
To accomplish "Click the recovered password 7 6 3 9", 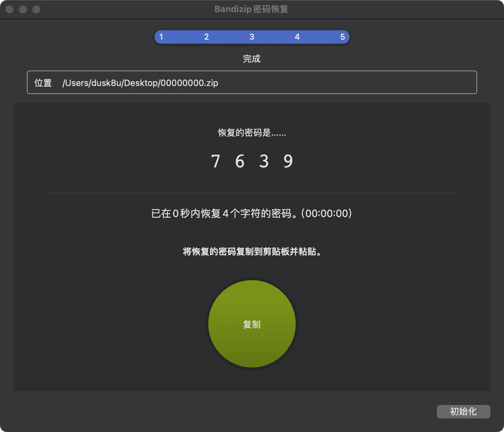I will [x=252, y=161].
